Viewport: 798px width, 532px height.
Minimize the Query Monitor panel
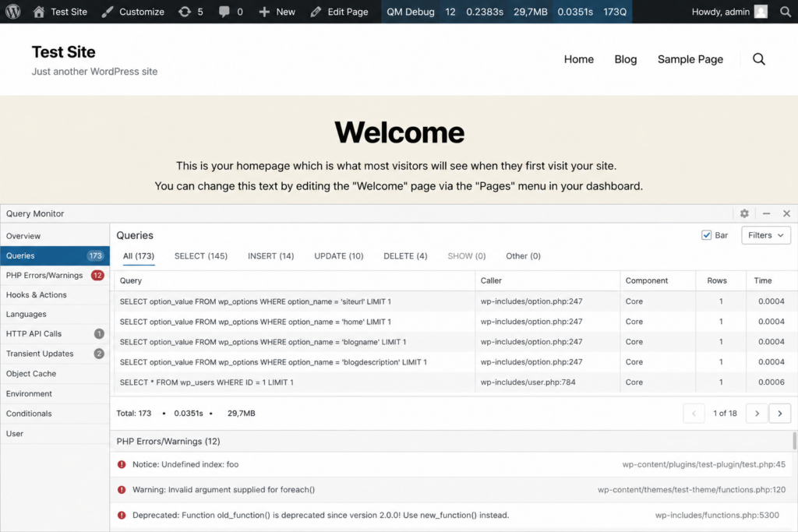[767, 213]
